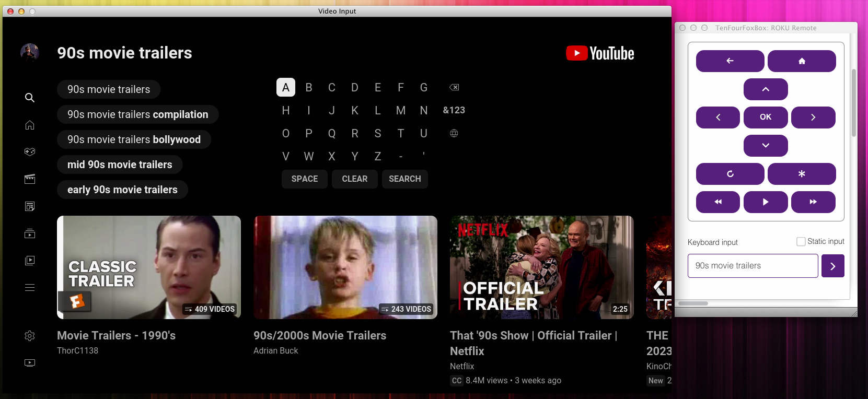Click the Keyboard input text field
This screenshot has height=399, width=868.
click(753, 266)
